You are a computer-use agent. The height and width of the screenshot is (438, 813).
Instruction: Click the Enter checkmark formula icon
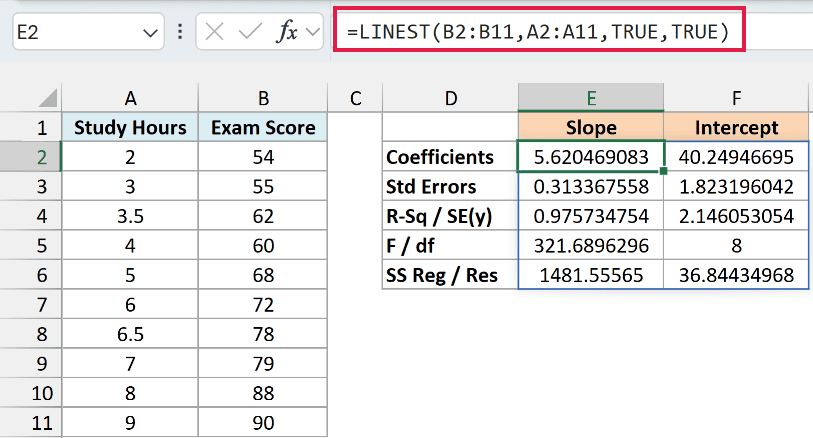pyautogui.click(x=250, y=32)
